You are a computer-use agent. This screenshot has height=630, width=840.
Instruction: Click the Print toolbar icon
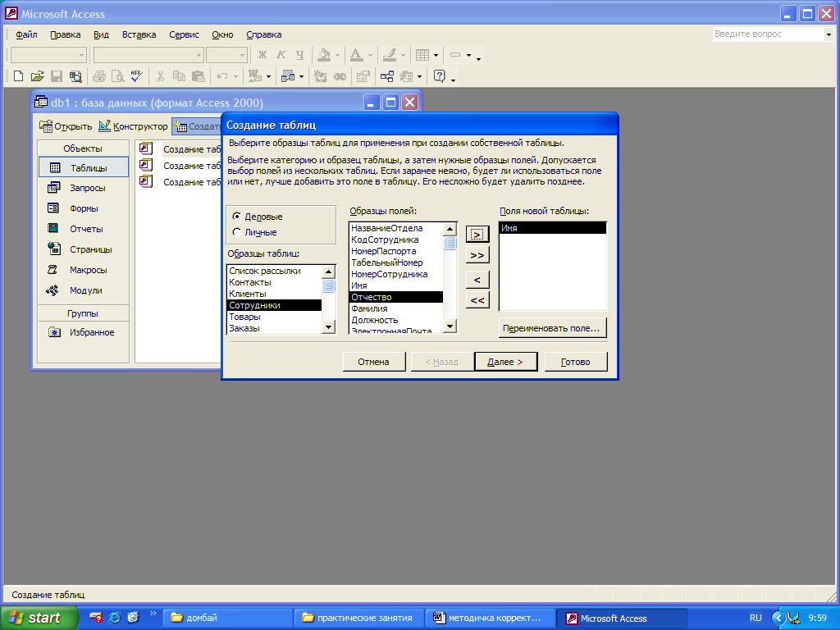pyautogui.click(x=99, y=76)
